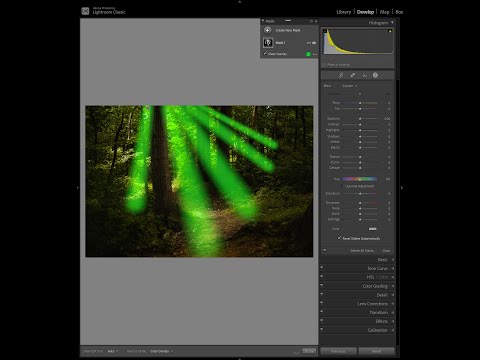Toggle Reset Sliders Automatically checkbox

click(x=339, y=238)
